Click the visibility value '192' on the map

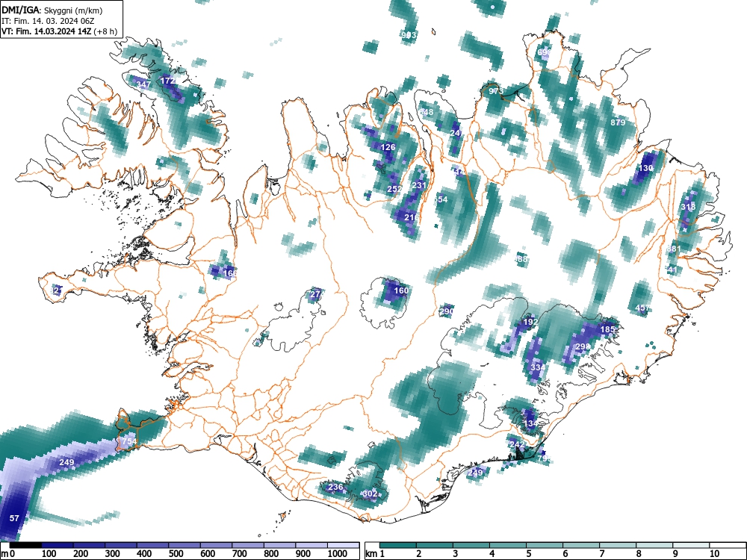[530, 321]
